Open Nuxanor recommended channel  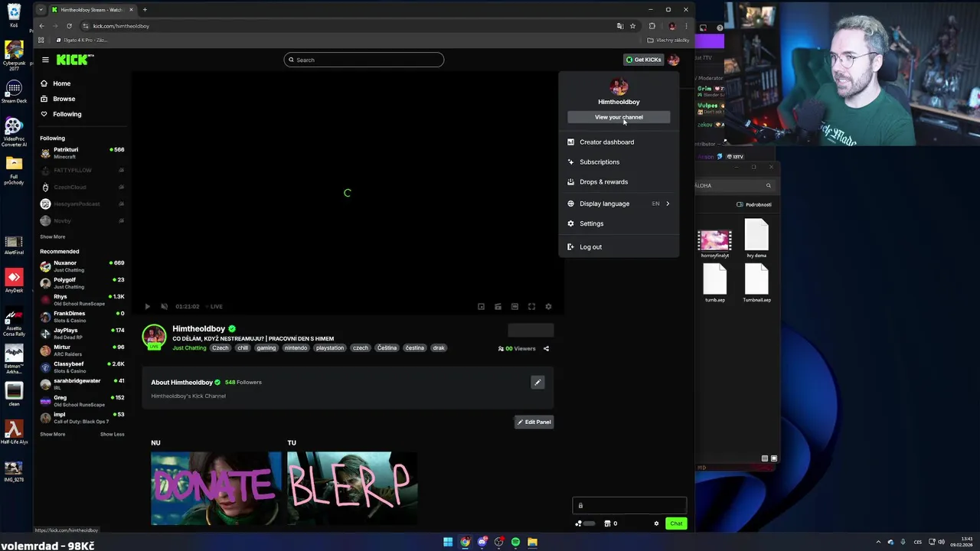83,266
